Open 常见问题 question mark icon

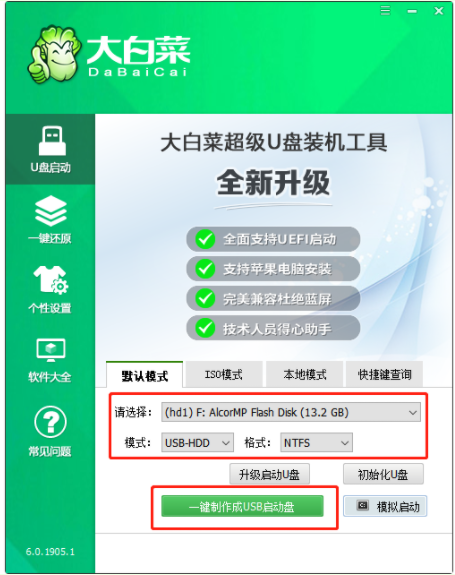(50, 422)
